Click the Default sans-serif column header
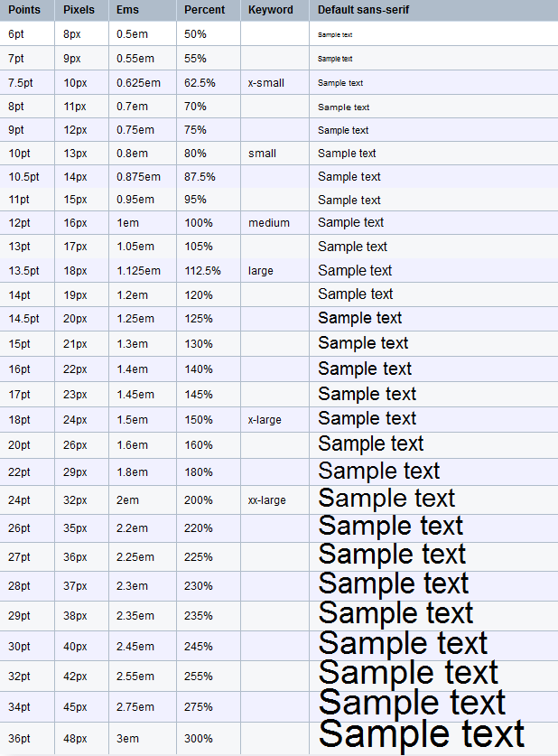The image size is (558, 756). 363,10
